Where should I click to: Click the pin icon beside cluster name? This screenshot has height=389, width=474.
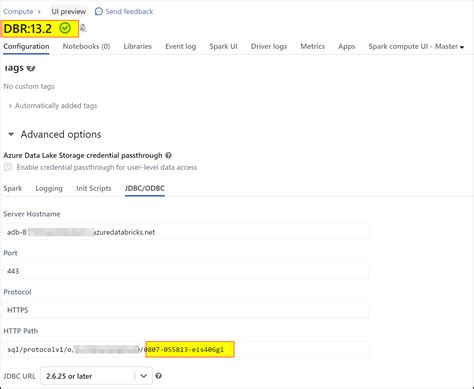tap(83, 28)
